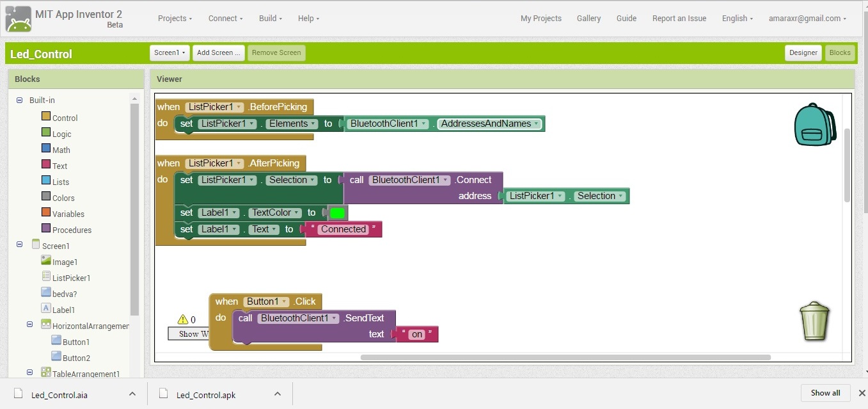Select the Math blocks color icon
The image size is (868, 409).
[x=46, y=148]
